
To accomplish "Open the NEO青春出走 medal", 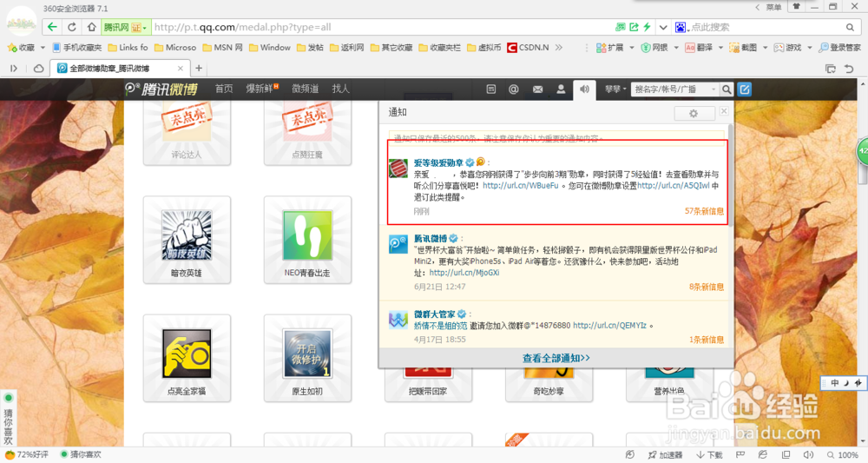I will point(307,239).
